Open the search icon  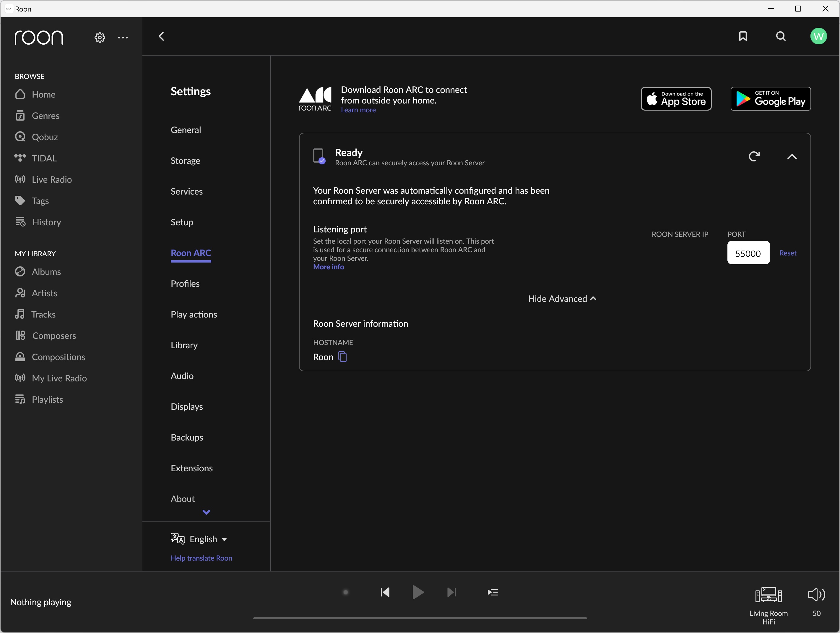[x=781, y=36]
